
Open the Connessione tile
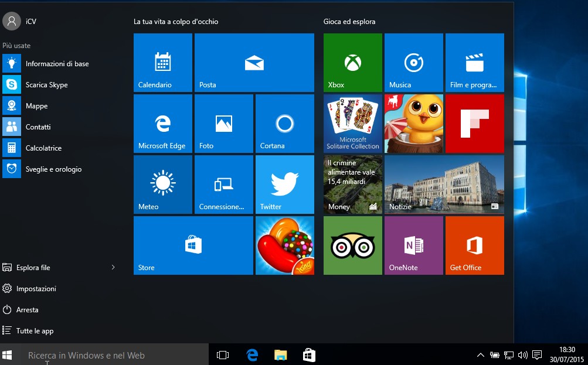(224, 185)
